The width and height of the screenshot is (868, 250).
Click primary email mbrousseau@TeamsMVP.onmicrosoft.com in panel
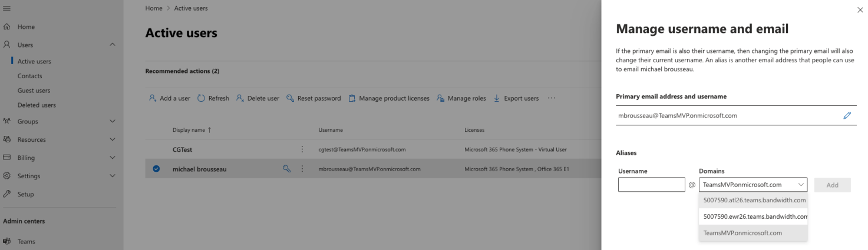click(x=678, y=115)
